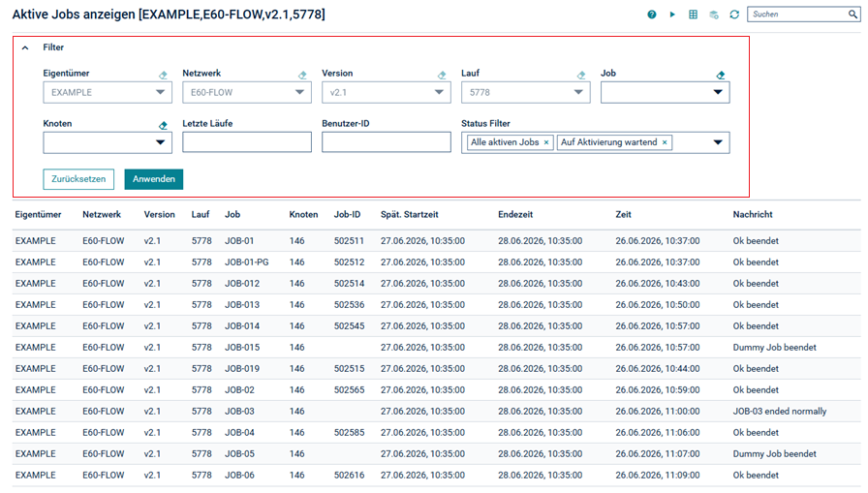Select the JOB-06 cell

pyautogui.click(x=239, y=476)
